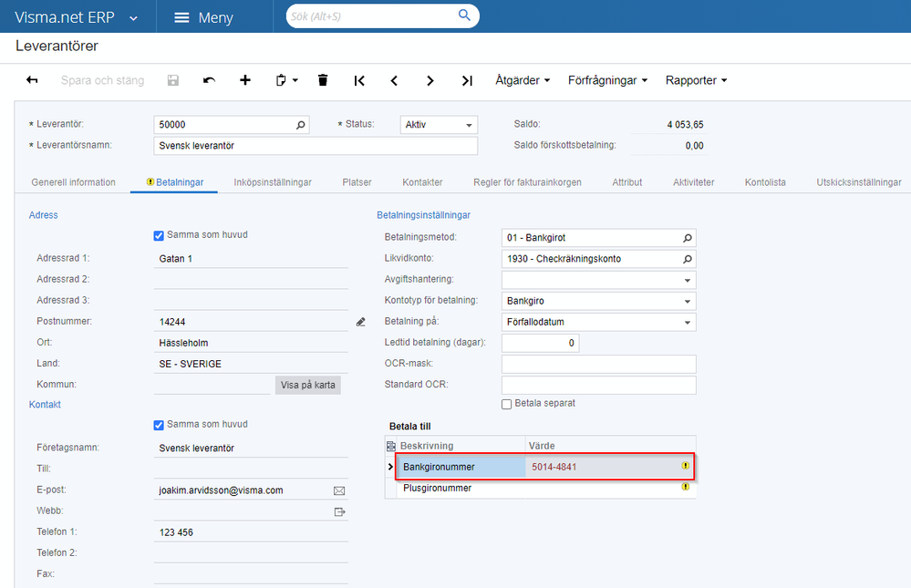This screenshot has width=911, height=588.
Task: Click the Ort field showing Hässleholm
Action: point(251,343)
